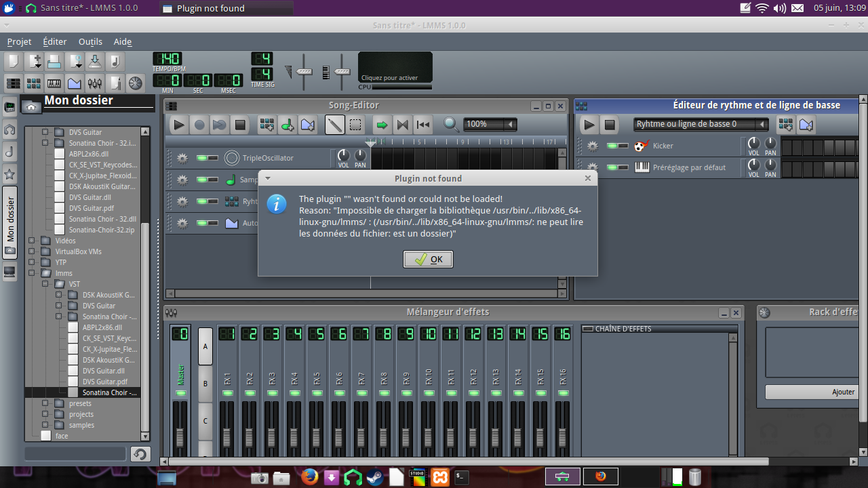The image size is (868, 488).
Task: Show the piano roll from main toolbar
Action: click(x=54, y=83)
